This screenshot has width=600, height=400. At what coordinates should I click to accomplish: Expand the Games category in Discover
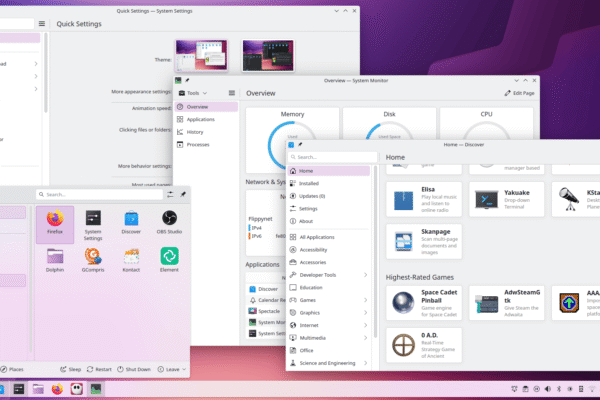pyautogui.click(x=365, y=300)
